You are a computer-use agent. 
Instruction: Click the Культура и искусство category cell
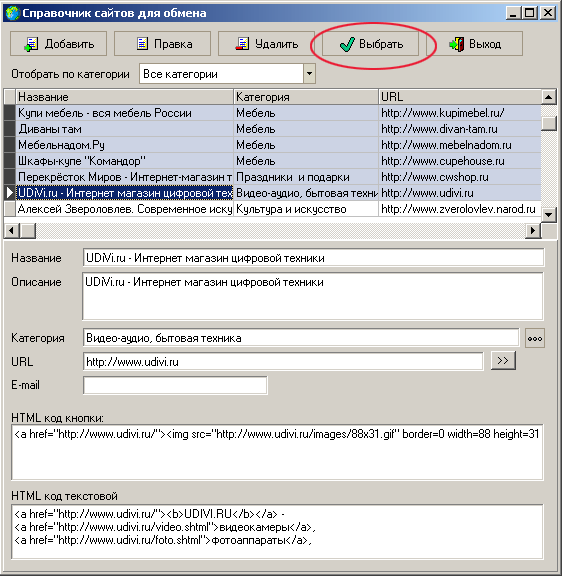[306, 209]
